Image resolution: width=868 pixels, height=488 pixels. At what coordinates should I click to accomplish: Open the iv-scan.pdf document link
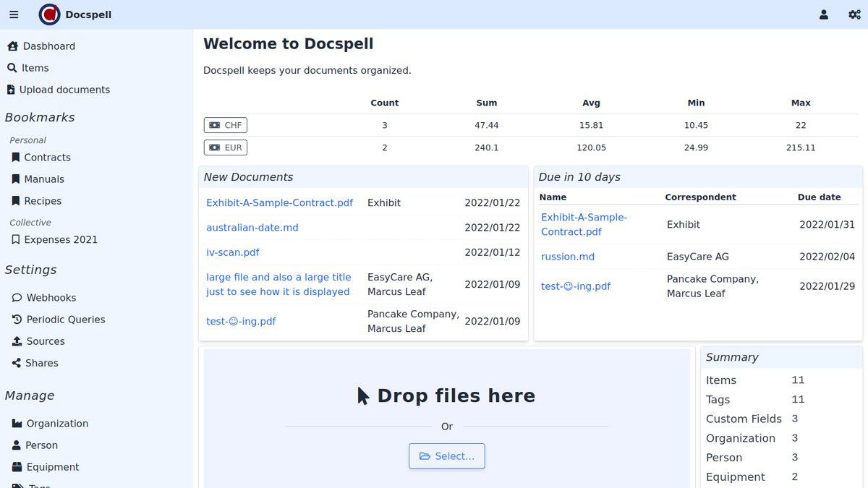point(233,252)
